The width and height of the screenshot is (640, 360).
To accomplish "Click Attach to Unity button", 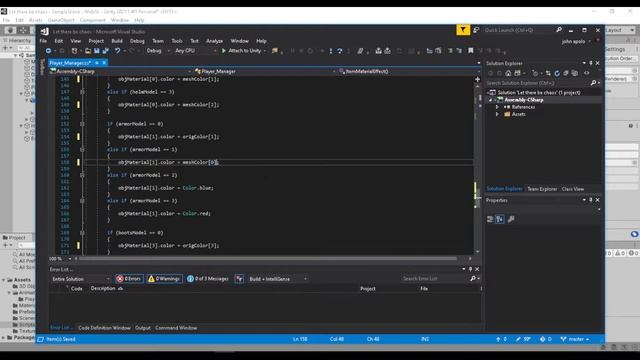I will 244,51.
